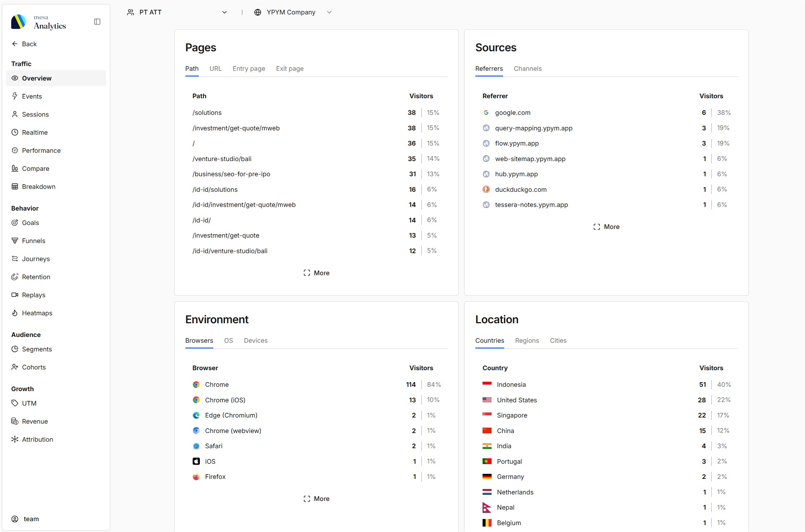This screenshot has height=532, width=805.
Task: Open the Heatmaps flame icon
Action: click(15, 313)
